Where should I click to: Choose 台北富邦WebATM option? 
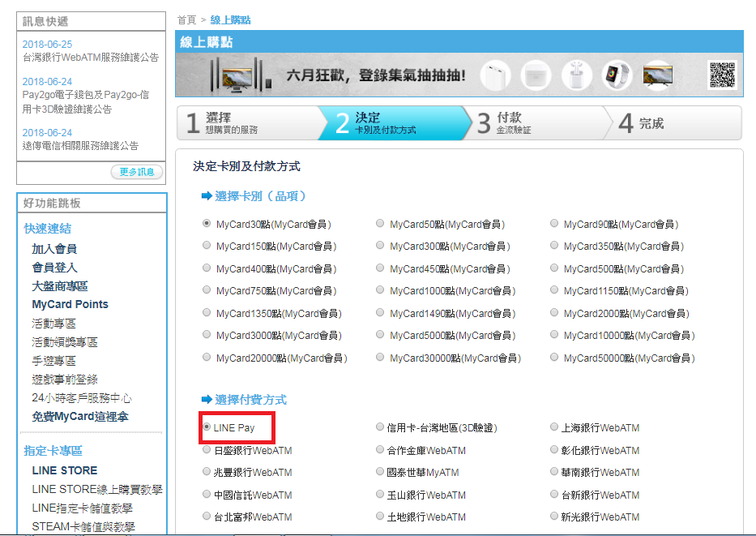(x=207, y=517)
